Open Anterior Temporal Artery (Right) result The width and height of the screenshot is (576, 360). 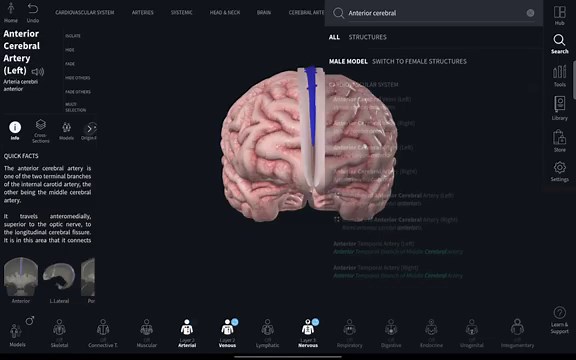[x=398, y=271]
